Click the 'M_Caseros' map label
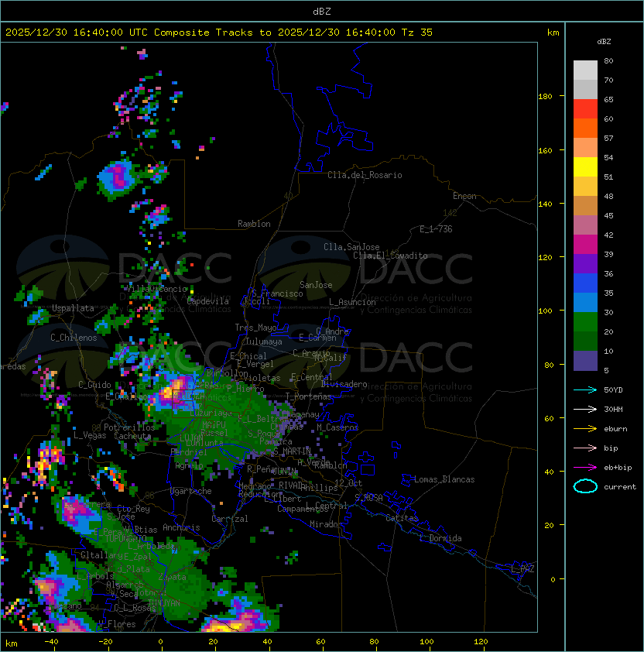 point(337,427)
